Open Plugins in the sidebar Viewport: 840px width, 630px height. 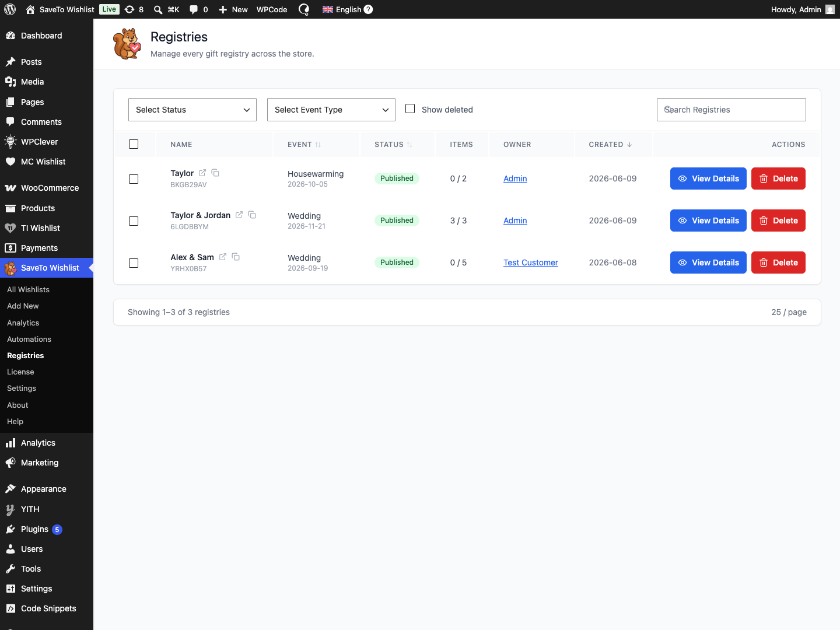[47, 529]
